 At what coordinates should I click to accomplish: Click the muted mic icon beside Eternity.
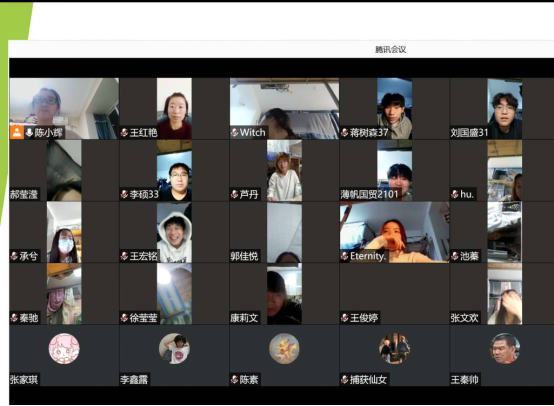coord(345,256)
